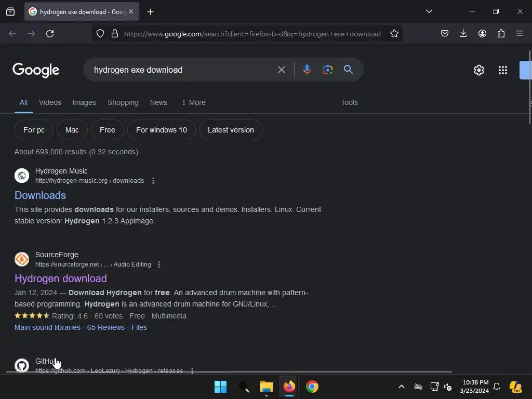Apply the Mac filter chip
The image size is (532, 399).
[72, 130]
